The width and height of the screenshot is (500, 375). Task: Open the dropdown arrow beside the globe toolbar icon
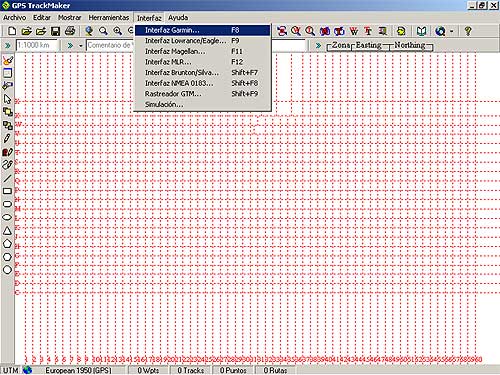452,32
